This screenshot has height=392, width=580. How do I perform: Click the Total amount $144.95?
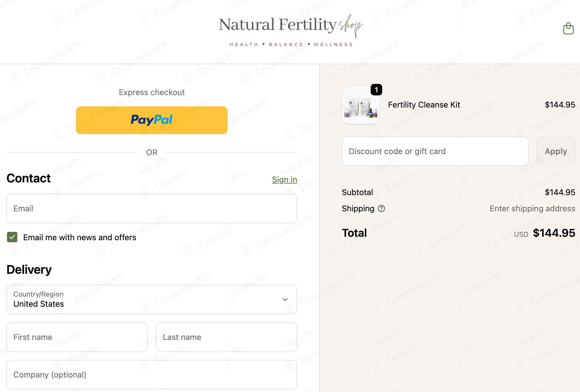tap(554, 233)
